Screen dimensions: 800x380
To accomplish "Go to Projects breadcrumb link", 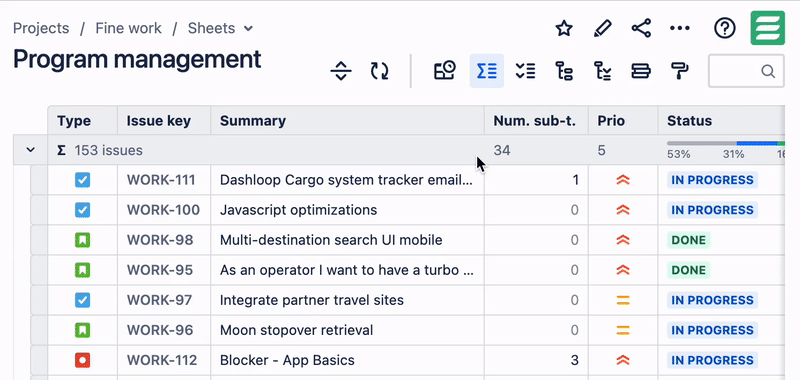I will (41, 28).
